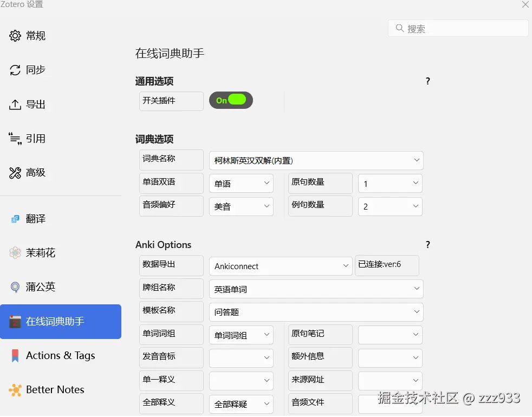Click the Translate plugin icon
The image size is (532, 417).
coord(15,219)
